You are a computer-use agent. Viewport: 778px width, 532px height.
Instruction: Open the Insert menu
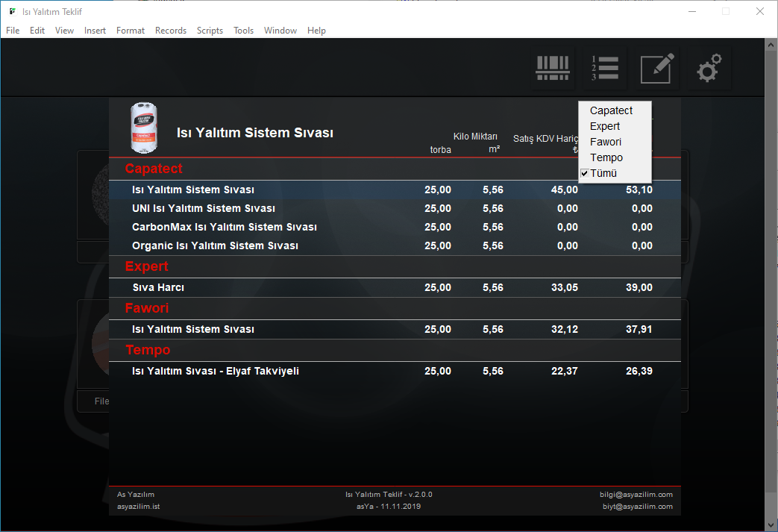[x=95, y=31]
